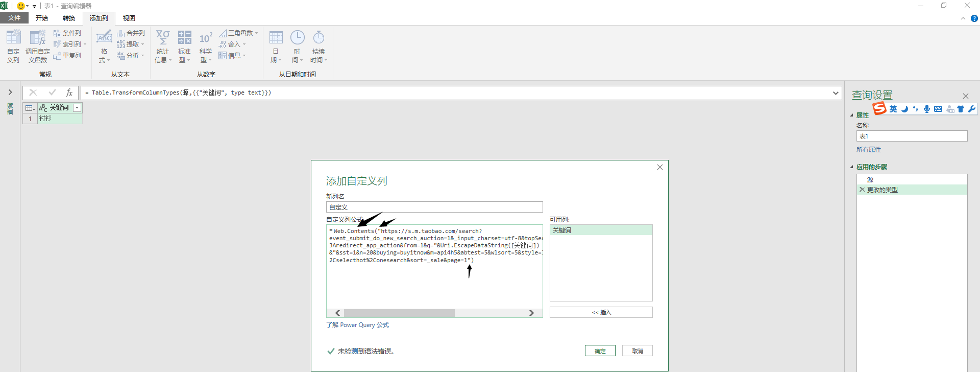Click the 新列名 new column name field

click(x=434, y=207)
